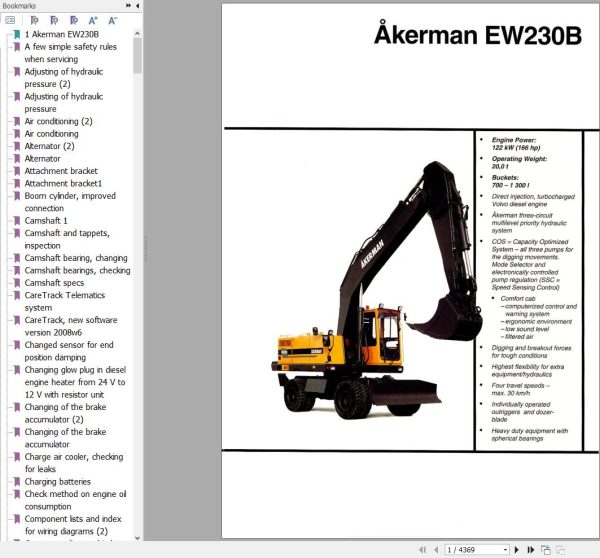Select 'Air conditioning (2)' bookmark

point(59,121)
